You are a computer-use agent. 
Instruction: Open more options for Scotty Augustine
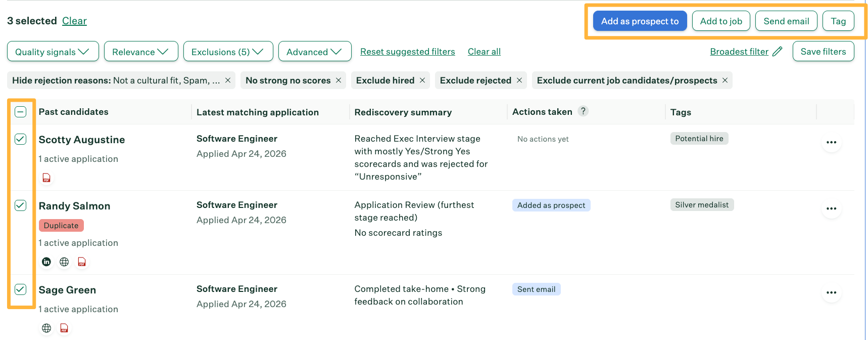[x=831, y=142]
